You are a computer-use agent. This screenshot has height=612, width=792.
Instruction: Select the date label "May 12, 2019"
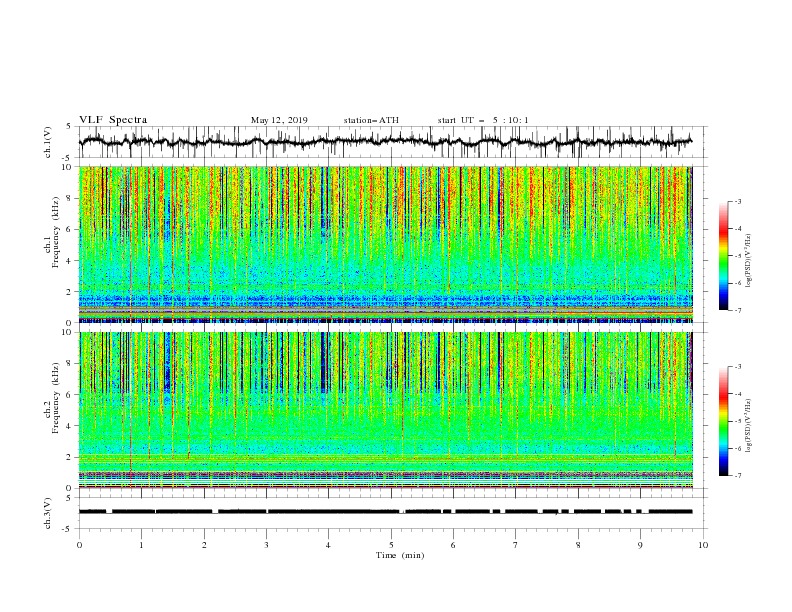[279, 120]
